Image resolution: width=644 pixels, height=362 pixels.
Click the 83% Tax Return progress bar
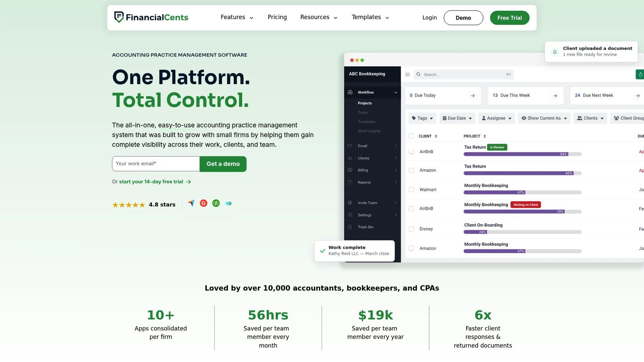(522, 154)
